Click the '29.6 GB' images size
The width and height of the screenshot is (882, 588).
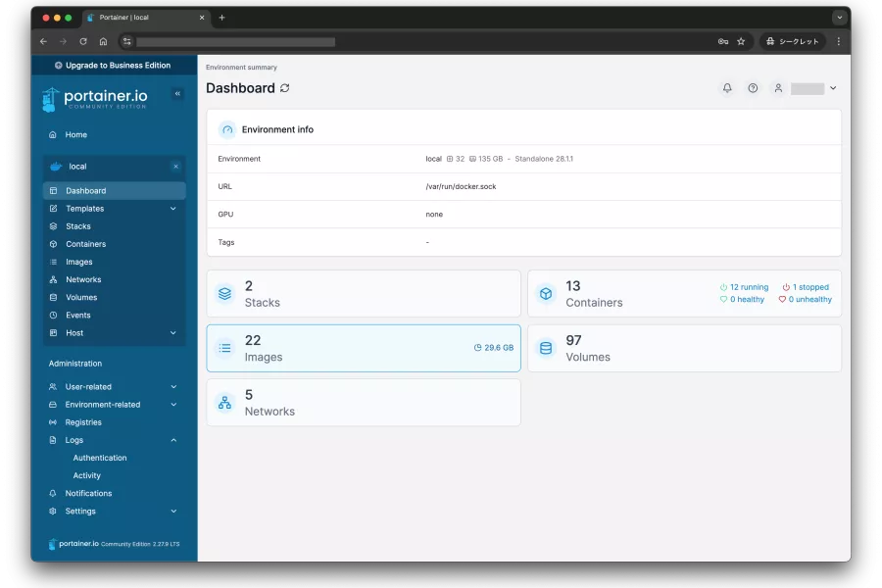pos(493,348)
